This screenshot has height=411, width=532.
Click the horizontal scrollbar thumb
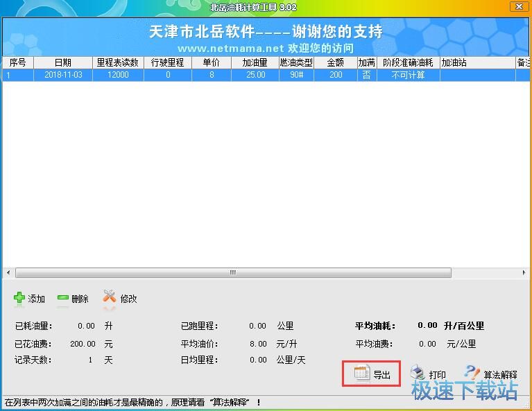click(x=233, y=272)
